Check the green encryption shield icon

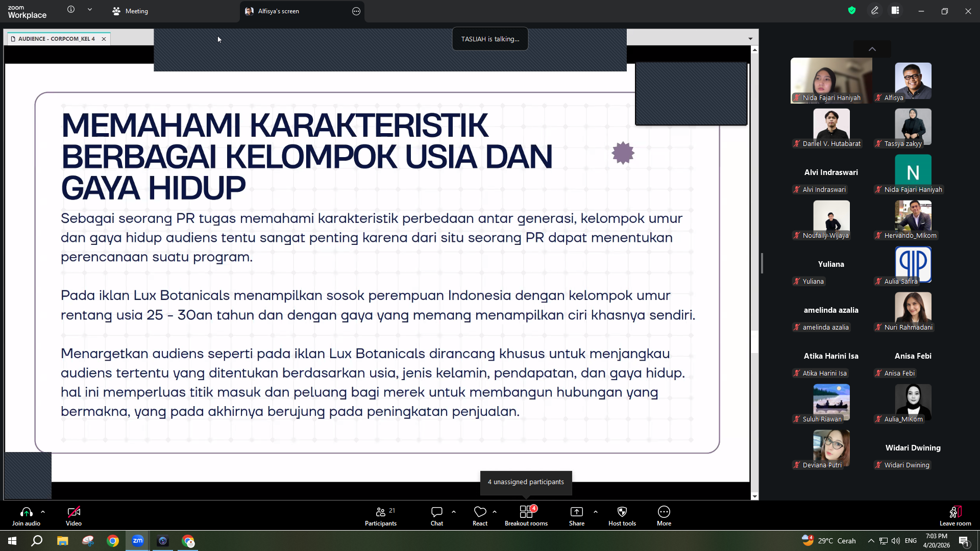click(852, 10)
